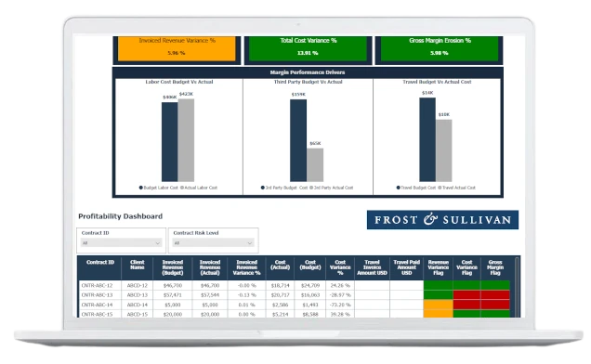
Task: Click the -73.20 % cost variance cell
Action: tap(340, 305)
